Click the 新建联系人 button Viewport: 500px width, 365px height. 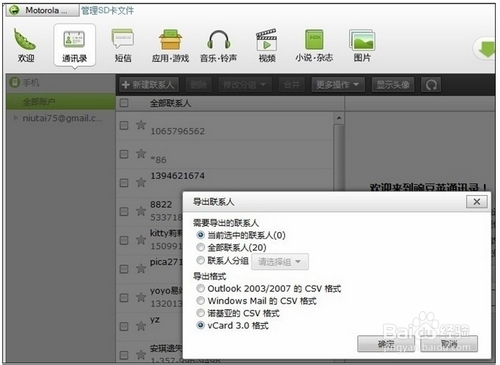pos(149,85)
